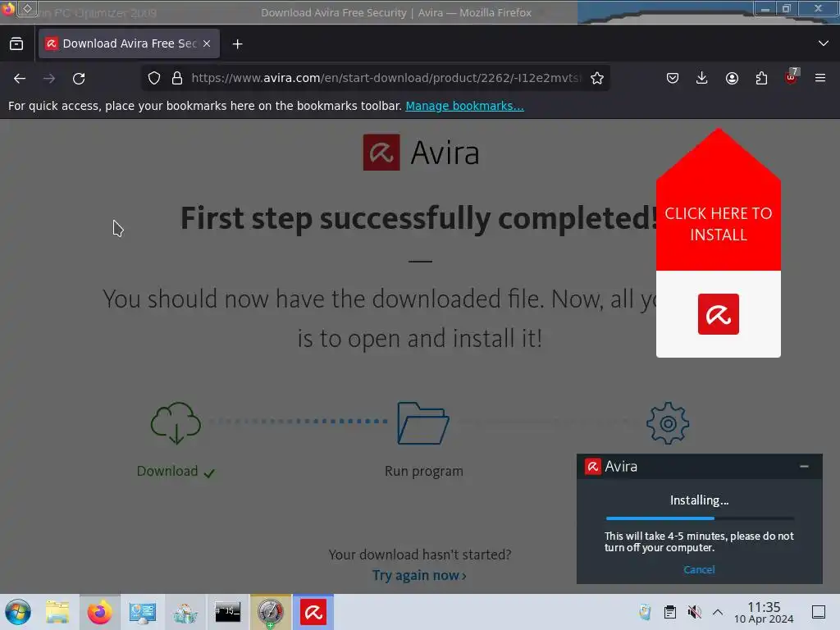Image resolution: width=840 pixels, height=630 pixels.
Task: Click the forward navigation arrow
Action: pos(49,78)
